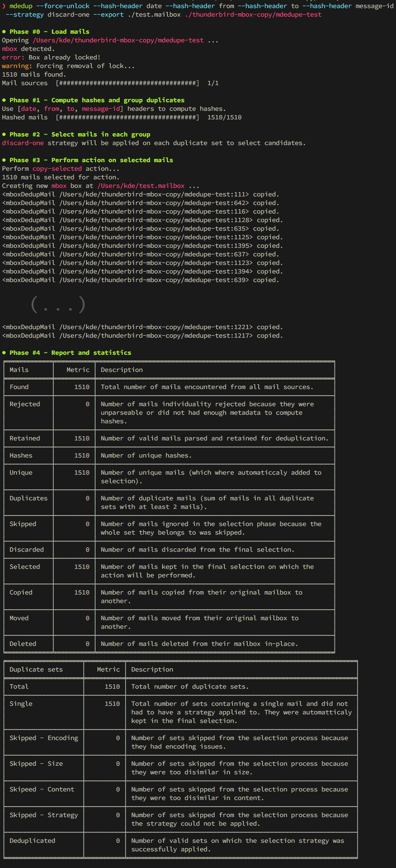Click the Hashed mails progress bar
The image size is (396, 868).
[x=127, y=117]
